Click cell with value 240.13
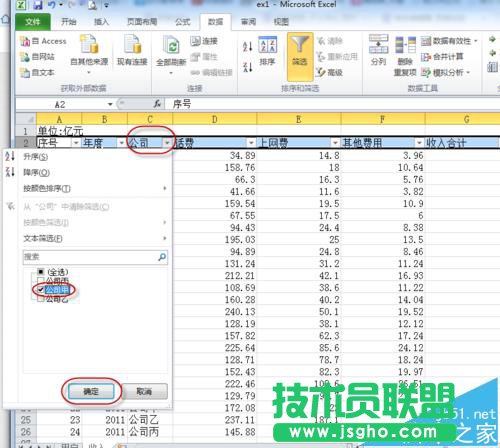The height and width of the screenshot is (448, 500). 215,311
